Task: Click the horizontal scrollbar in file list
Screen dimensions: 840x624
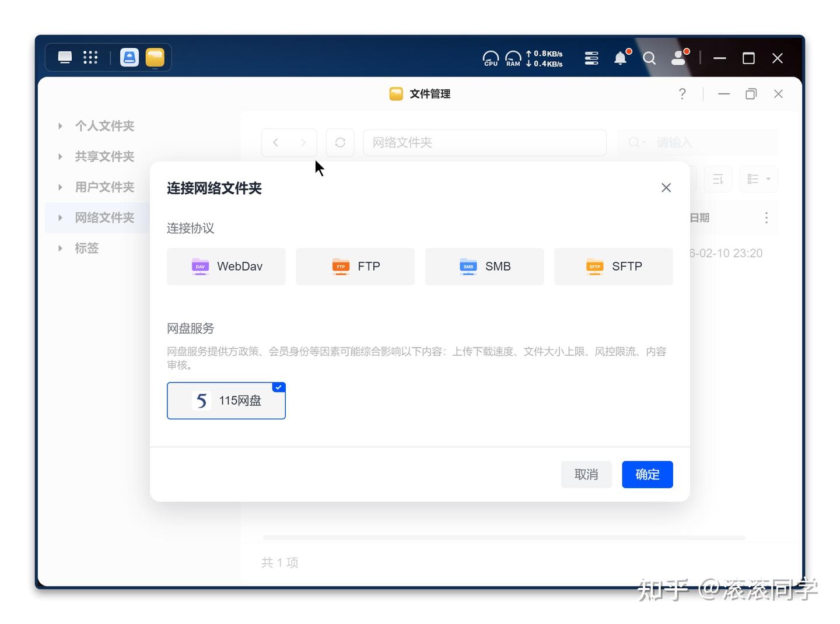Action: pos(504,538)
